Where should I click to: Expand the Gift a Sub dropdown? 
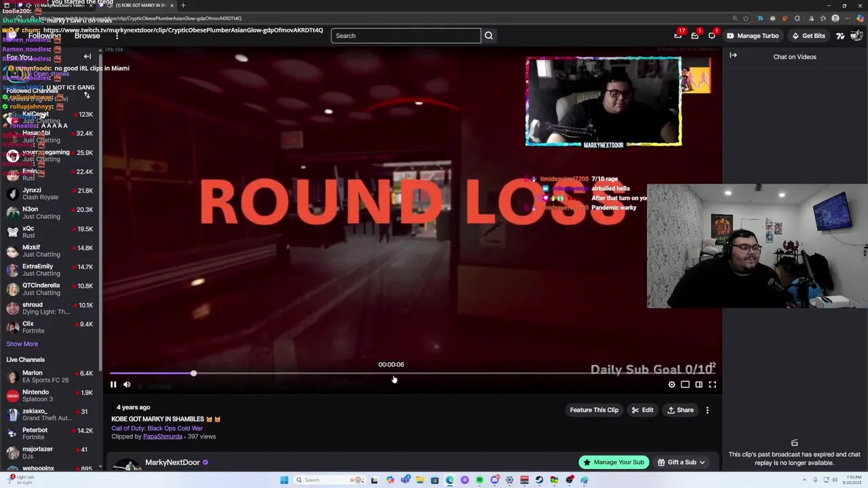pyautogui.click(x=681, y=462)
